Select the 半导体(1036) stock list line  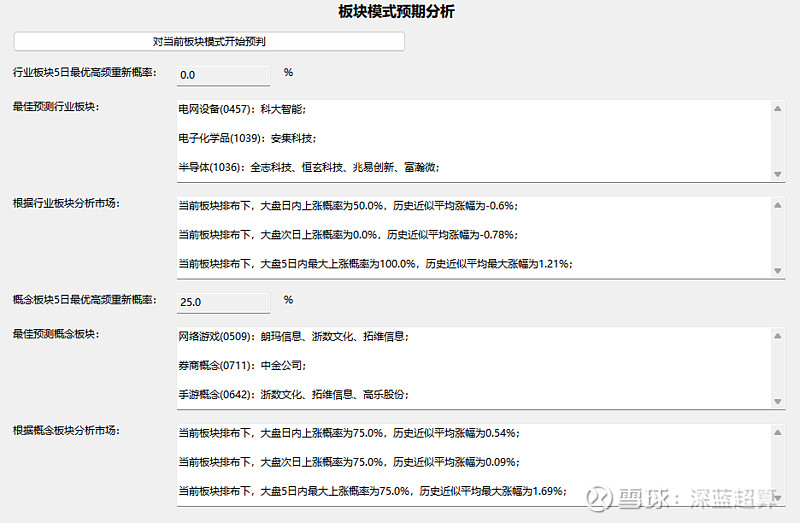(309, 167)
